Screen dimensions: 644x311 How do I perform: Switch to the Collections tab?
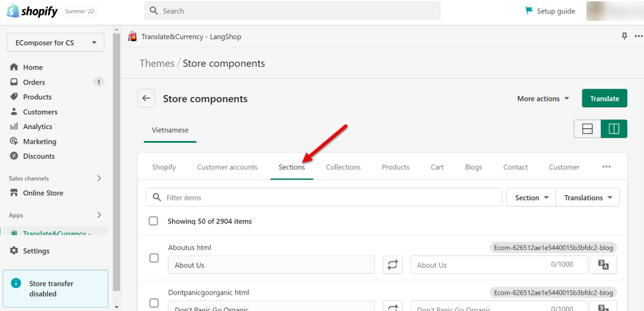tap(343, 167)
